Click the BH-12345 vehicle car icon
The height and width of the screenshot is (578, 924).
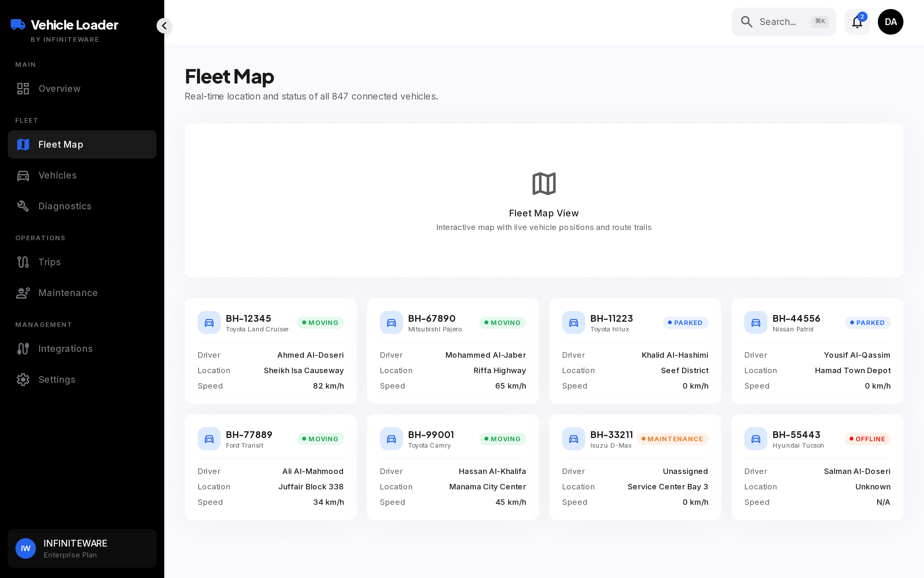click(209, 323)
